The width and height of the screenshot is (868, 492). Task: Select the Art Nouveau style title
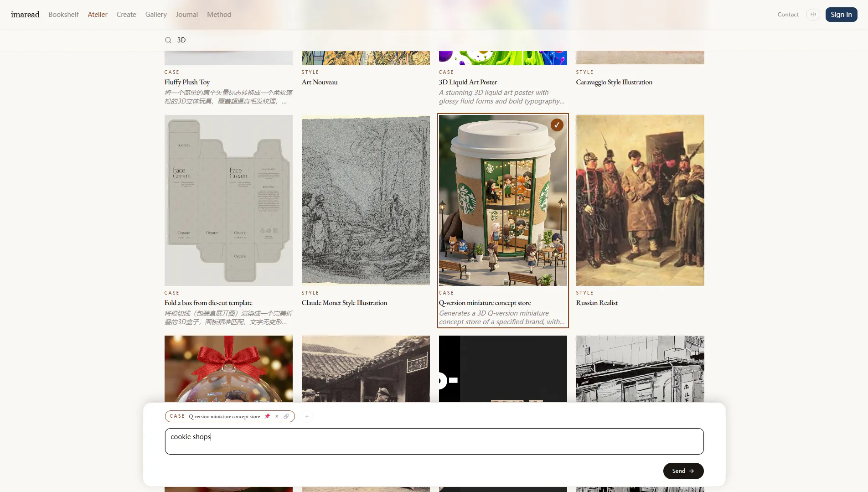coord(320,82)
